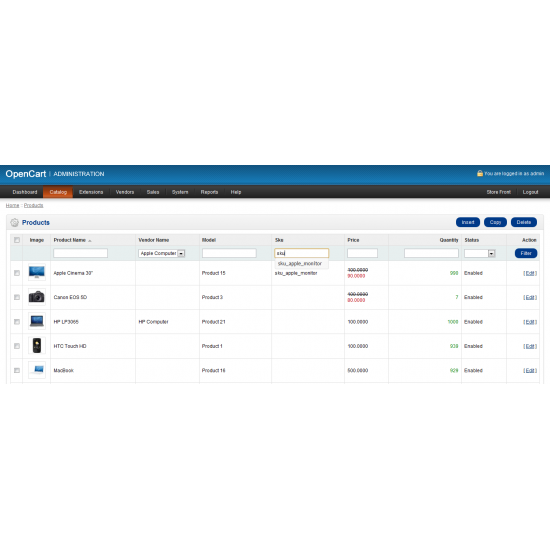Sort by Product Name column header
The height and width of the screenshot is (550, 550).
click(69, 240)
